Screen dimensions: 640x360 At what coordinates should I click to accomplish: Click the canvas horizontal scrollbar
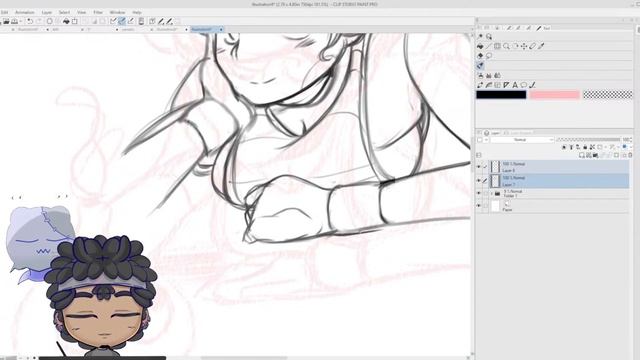(x=245, y=358)
